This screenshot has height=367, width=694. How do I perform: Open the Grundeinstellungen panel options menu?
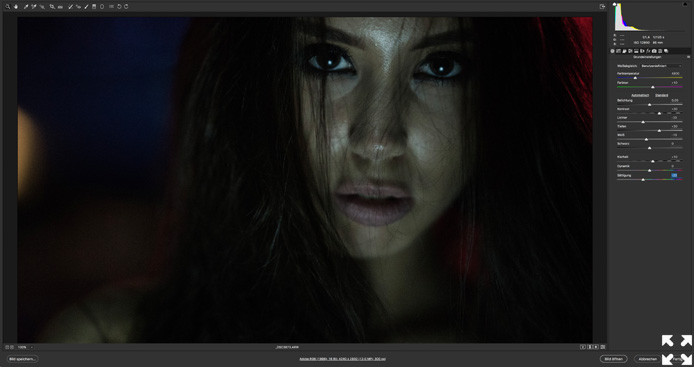point(688,57)
